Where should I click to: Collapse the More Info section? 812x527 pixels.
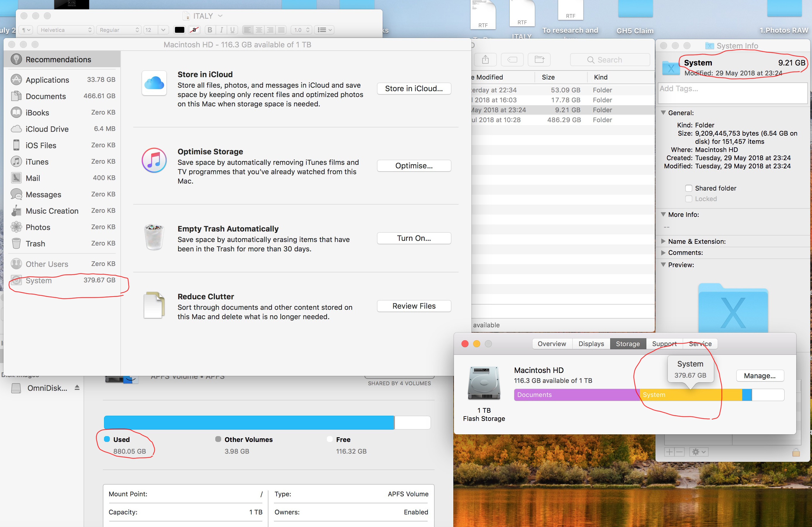pos(663,214)
